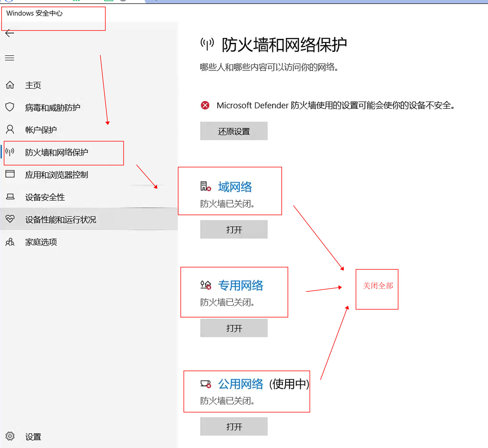Click the gear icon for 设置
The width and height of the screenshot is (488, 448).
tap(10, 436)
